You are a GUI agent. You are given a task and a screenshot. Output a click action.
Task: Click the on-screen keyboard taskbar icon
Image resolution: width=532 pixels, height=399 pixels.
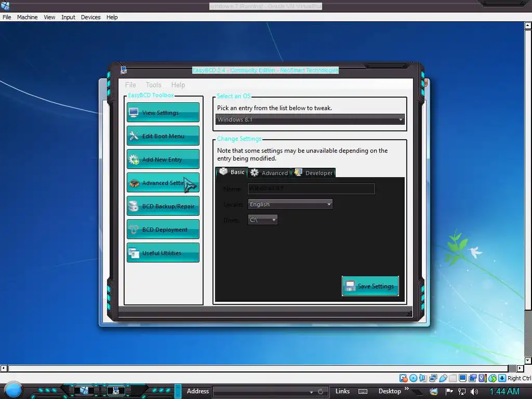click(363, 391)
